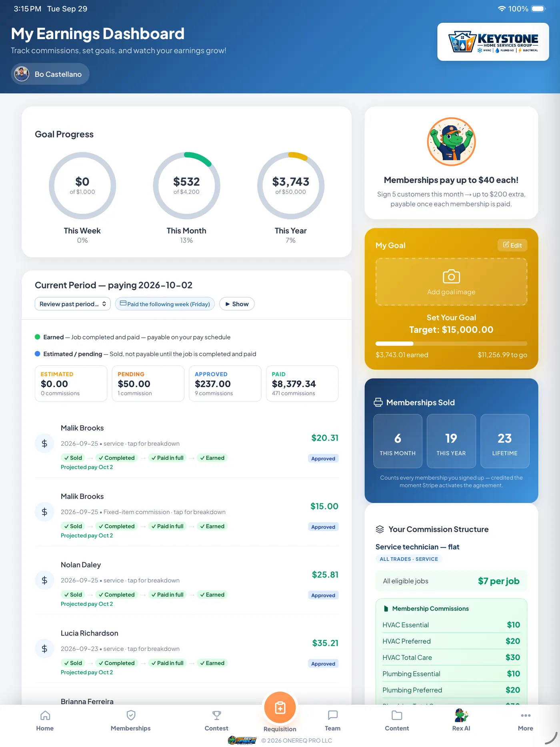560x747 pixels.
Task: Tap dollar icon for Nolan Daley commission
Action: pyautogui.click(x=44, y=580)
